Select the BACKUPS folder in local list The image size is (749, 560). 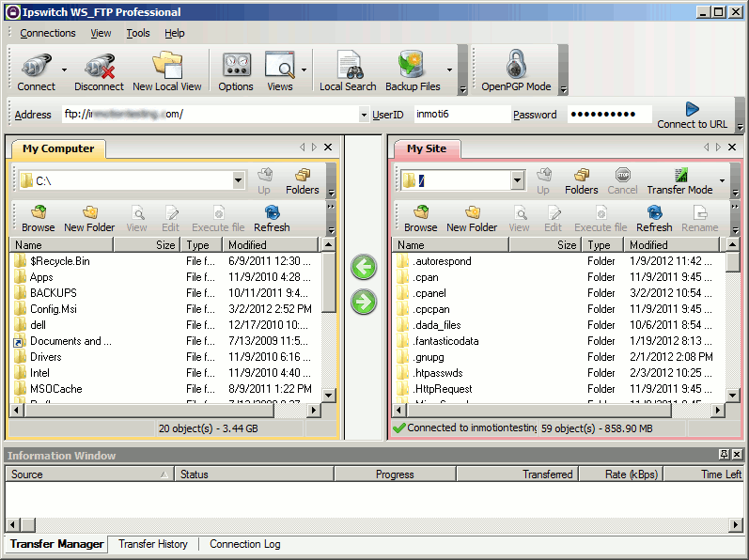[53, 293]
